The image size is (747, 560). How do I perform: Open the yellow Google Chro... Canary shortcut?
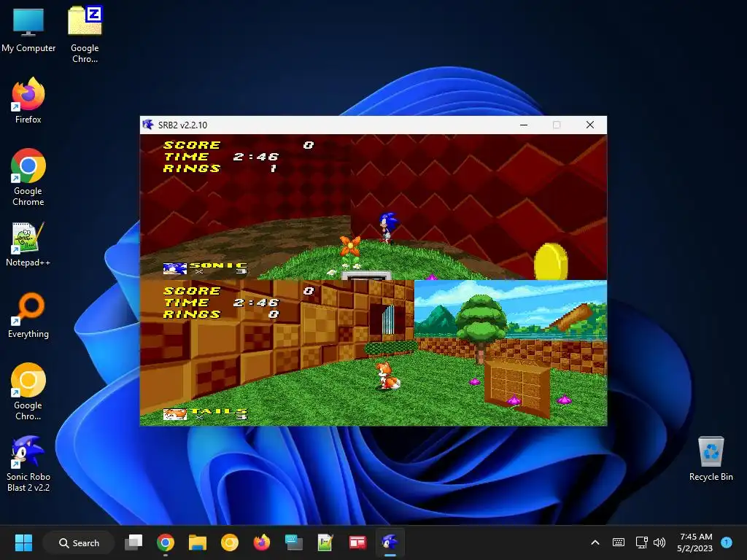(28, 392)
